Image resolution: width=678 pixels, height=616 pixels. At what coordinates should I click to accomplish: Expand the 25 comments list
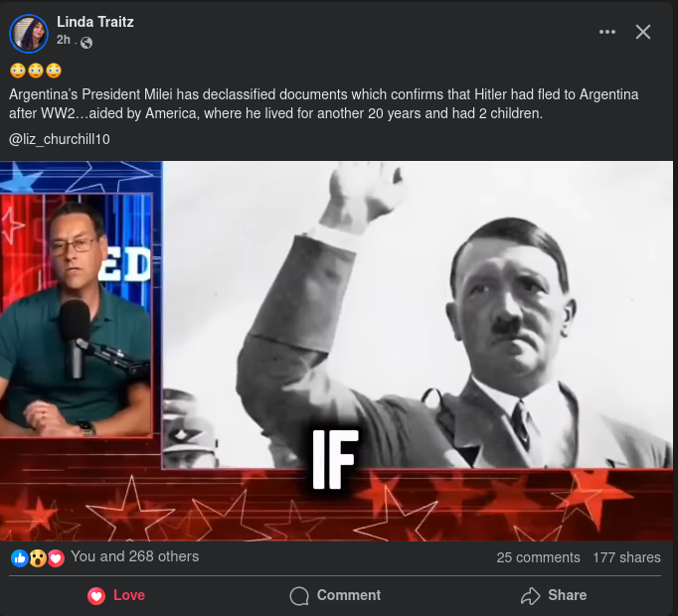[538, 557]
